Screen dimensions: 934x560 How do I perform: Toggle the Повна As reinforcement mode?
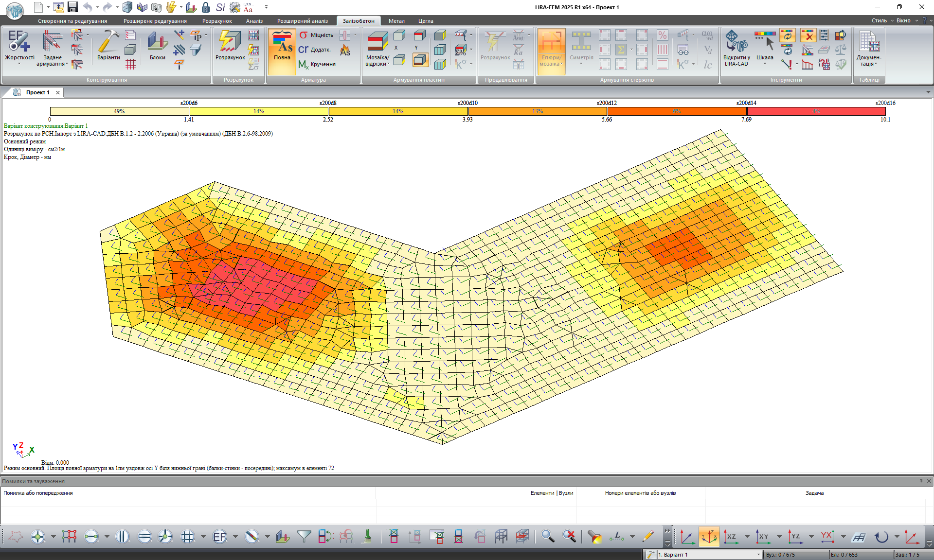282,45
